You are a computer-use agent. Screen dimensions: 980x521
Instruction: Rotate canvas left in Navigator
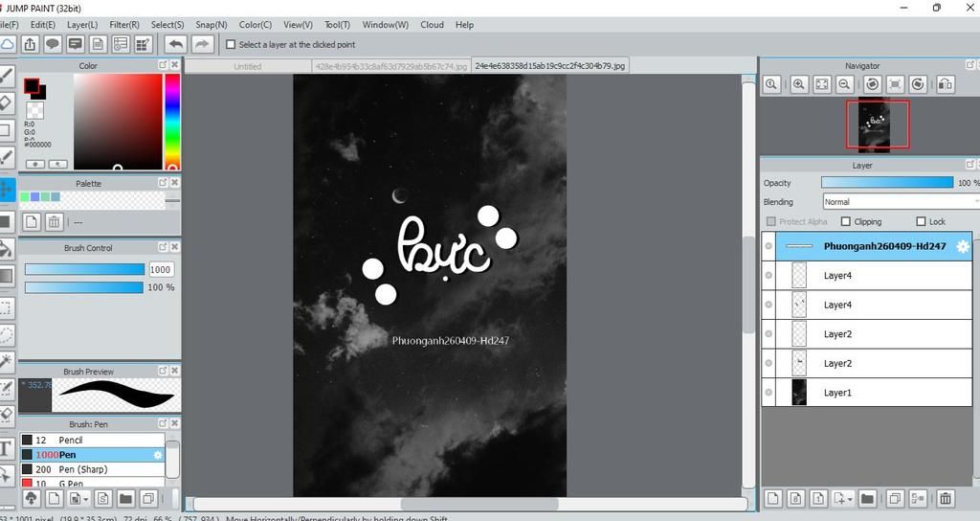click(x=873, y=84)
